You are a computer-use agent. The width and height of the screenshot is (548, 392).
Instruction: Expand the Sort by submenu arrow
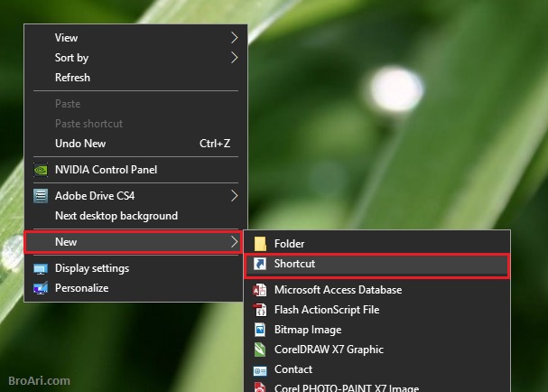coord(234,57)
